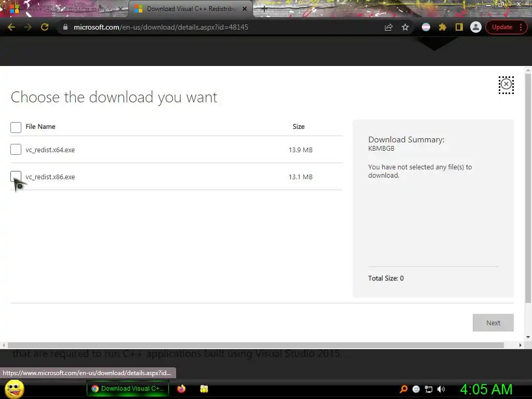Image resolution: width=532 pixels, height=399 pixels.
Task: Click the Next button
Action: coord(493,323)
